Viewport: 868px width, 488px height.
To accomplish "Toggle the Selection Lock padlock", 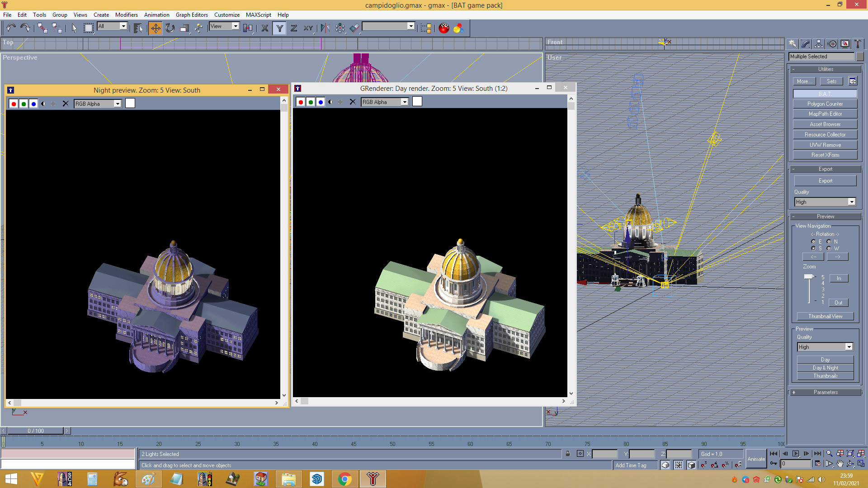I will pos(568,454).
